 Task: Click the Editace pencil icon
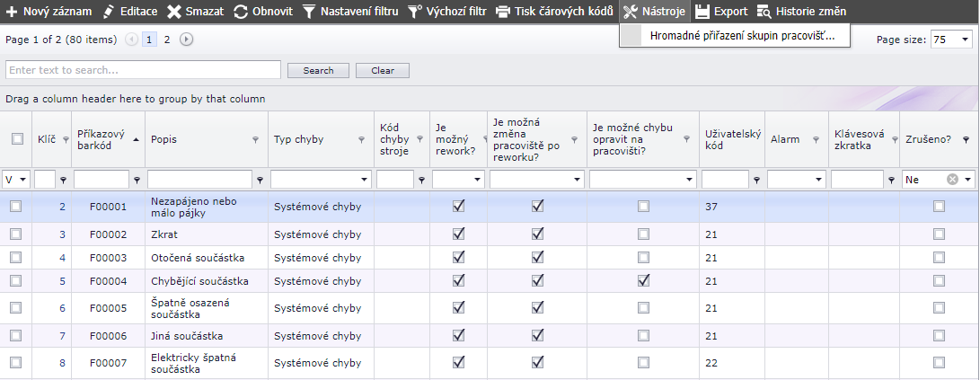coord(109,12)
